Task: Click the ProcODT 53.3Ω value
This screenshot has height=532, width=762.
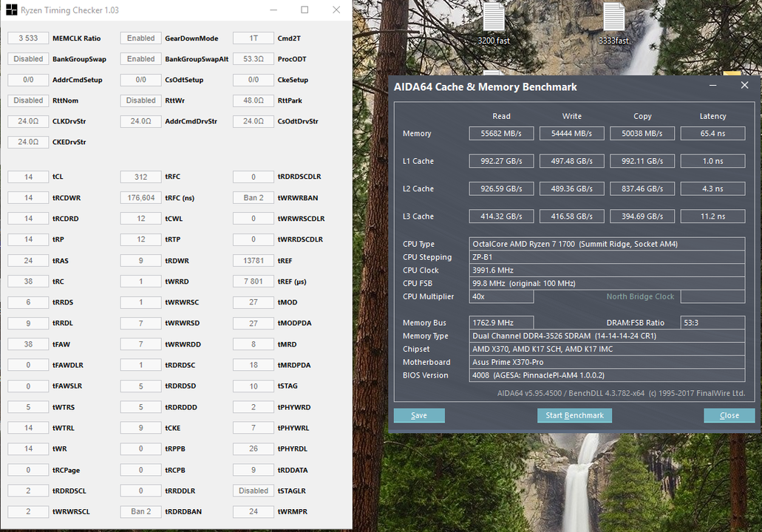Action: [x=254, y=59]
